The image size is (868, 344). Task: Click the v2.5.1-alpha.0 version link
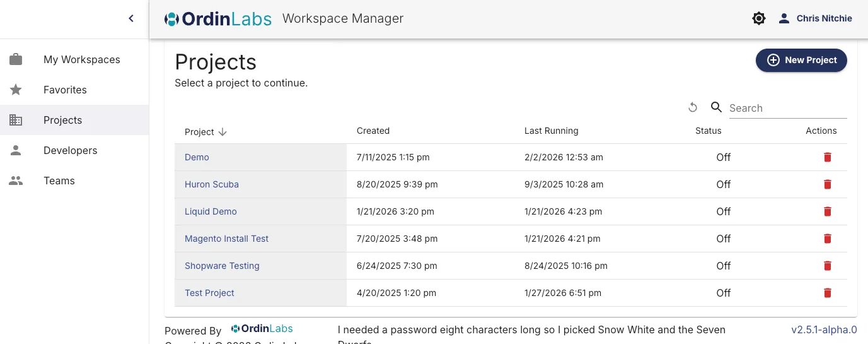click(x=824, y=329)
